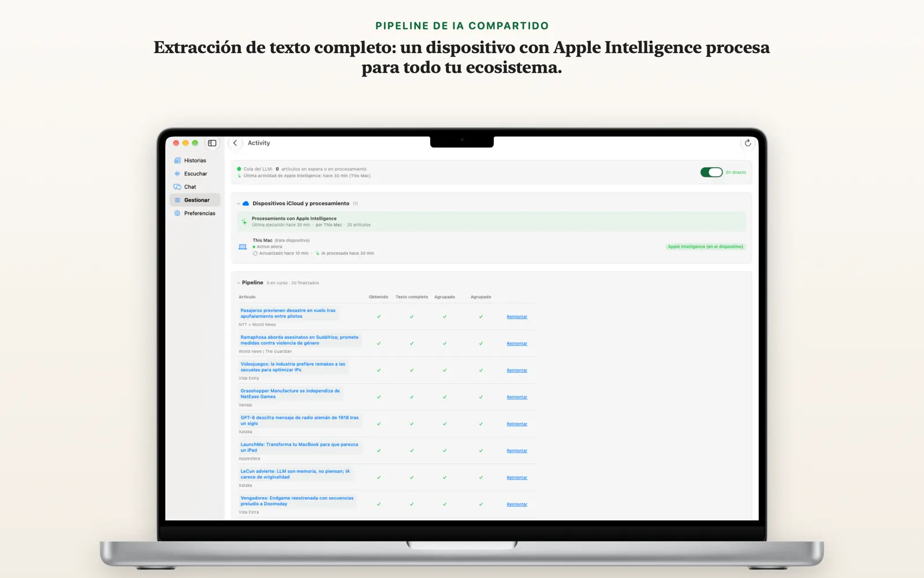Click the Preferencias gear icon

click(177, 213)
